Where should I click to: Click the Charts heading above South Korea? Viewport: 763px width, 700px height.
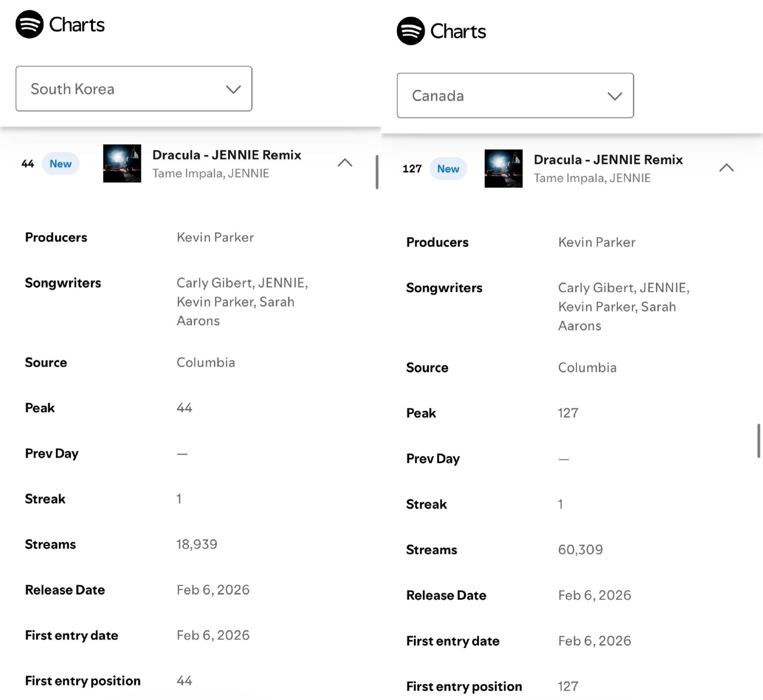pyautogui.click(x=77, y=25)
